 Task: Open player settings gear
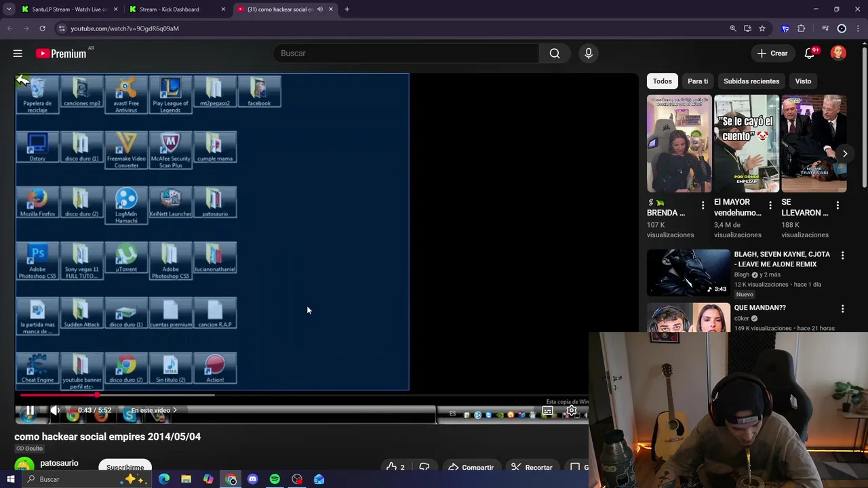pos(572,411)
